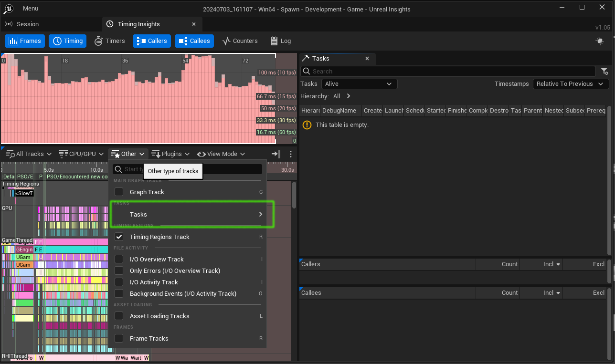Open the All Tracks dropdown
This screenshot has width=615, height=364.
pos(29,154)
